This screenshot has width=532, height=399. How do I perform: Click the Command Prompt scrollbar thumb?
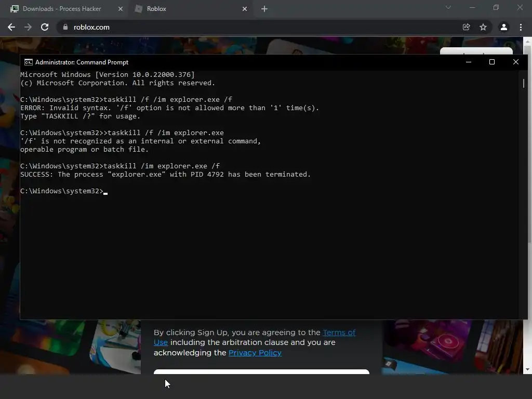coord(524,84)
